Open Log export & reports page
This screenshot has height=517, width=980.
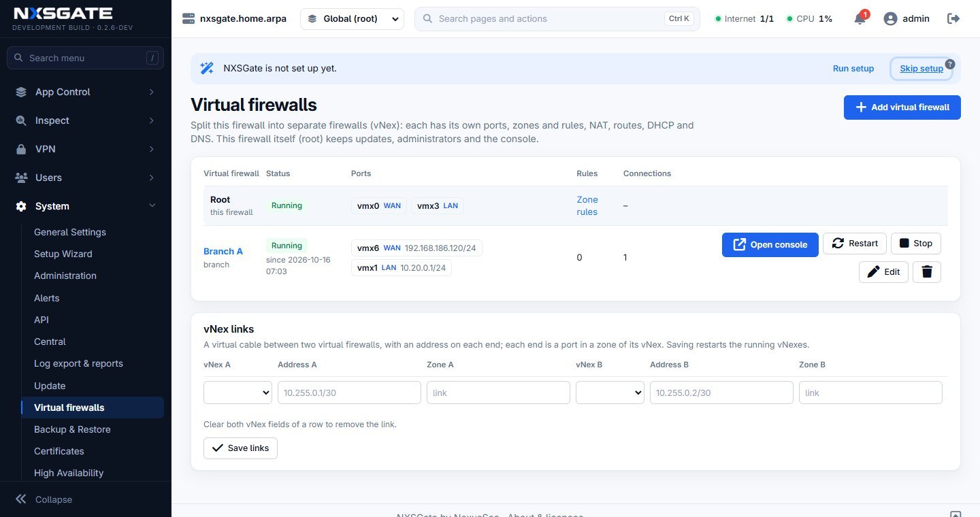coord(78,363)
